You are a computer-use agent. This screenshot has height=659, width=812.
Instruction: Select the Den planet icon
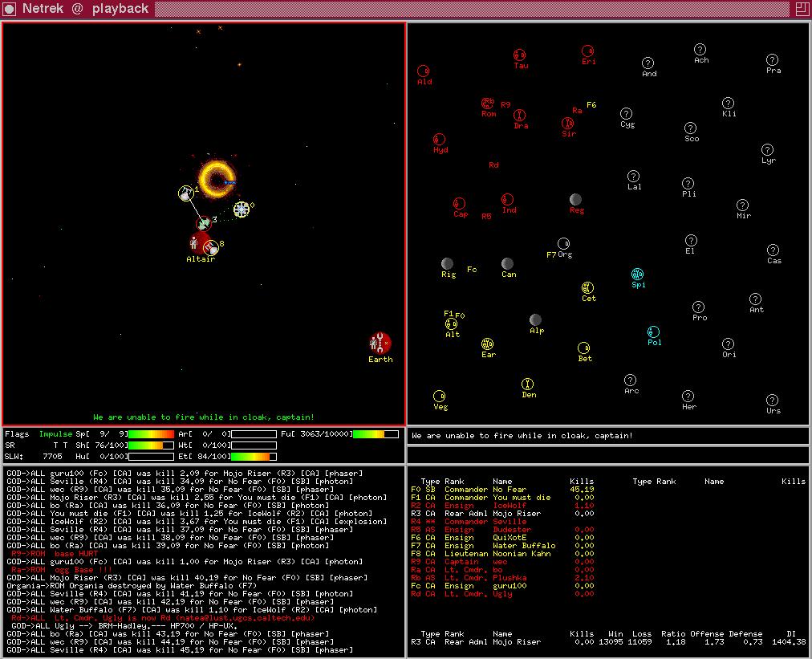[x=527, y=384]
